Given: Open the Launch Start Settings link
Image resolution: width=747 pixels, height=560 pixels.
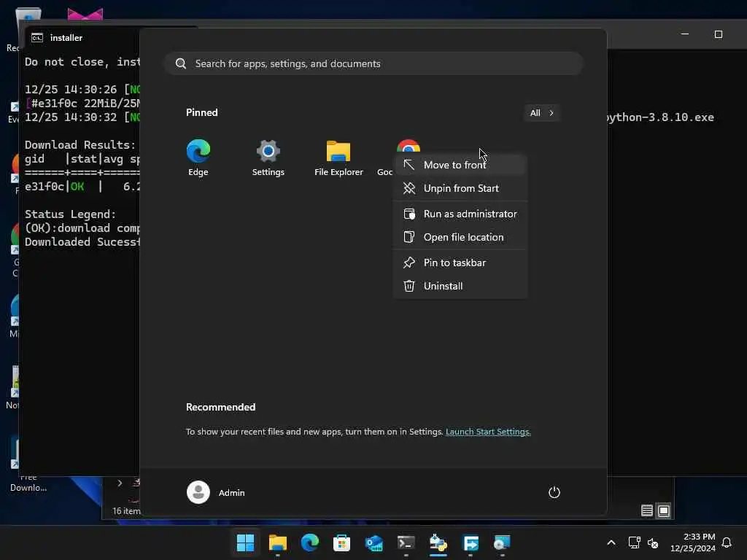Looking at the screenshot, I should (x=488, y=432).
